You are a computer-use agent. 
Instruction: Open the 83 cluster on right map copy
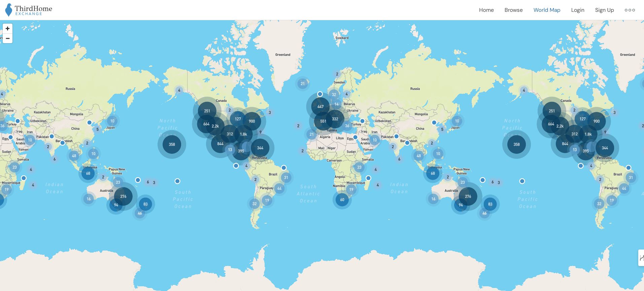tap(490, 204)
